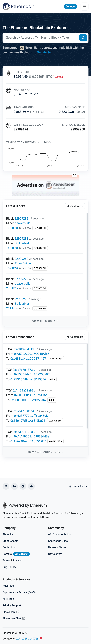
Task: Open the Reddit social icon
Action: pyautogui.click(x=31, y=486)
